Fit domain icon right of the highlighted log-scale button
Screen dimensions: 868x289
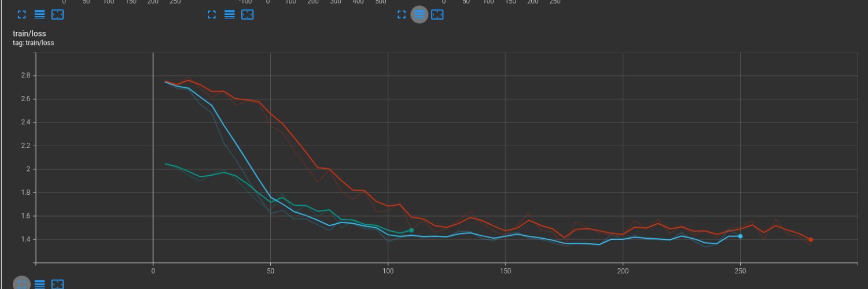point(437,14)
